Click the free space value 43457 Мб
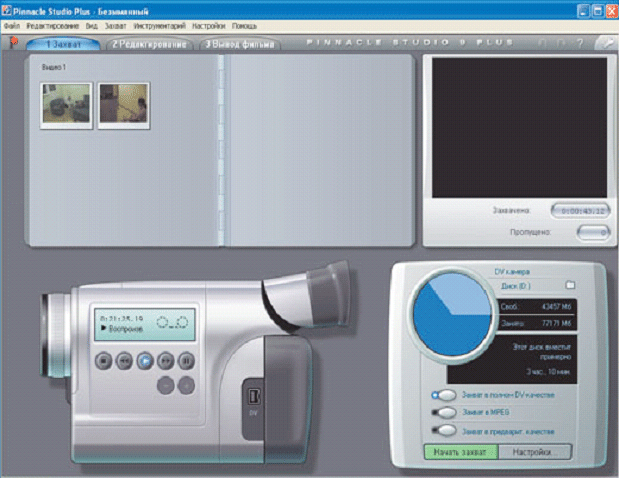The width and height of the screenshot is (619, 478). click(557, 306)
